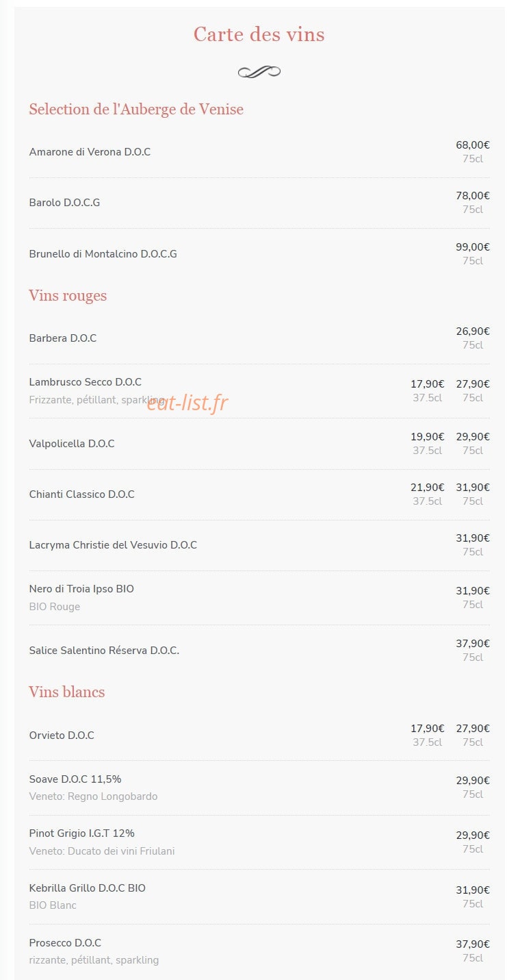
Task: Click the Vins blancs section heading
Action: click(x=67, y=692)
